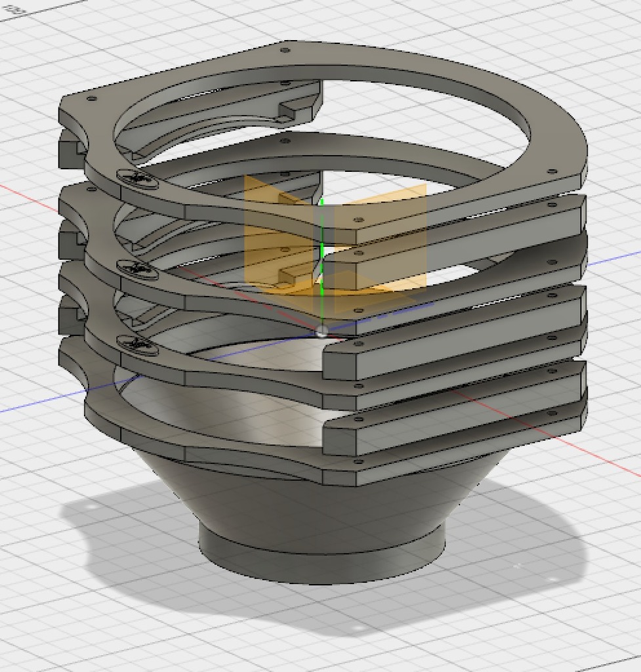This screenshot has height=672, width=641.
Task: Click the cylindrical base of the cone
Action: click(321, 555)
